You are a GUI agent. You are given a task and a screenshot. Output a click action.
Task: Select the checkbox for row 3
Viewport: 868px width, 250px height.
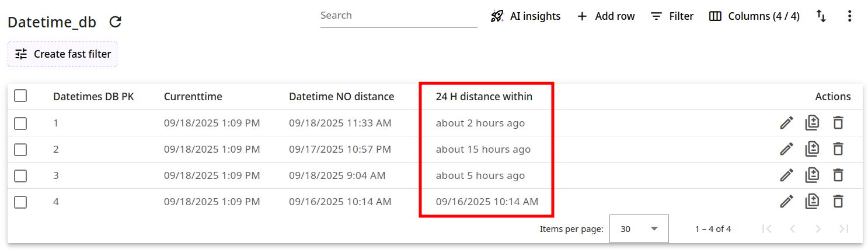20,175
